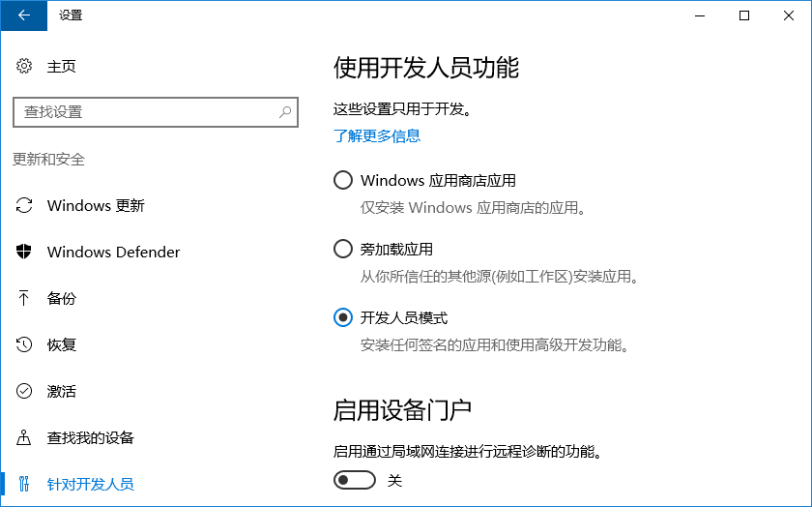
Task: Open the Windows Defender menu item
Action: tap(113, 252)
